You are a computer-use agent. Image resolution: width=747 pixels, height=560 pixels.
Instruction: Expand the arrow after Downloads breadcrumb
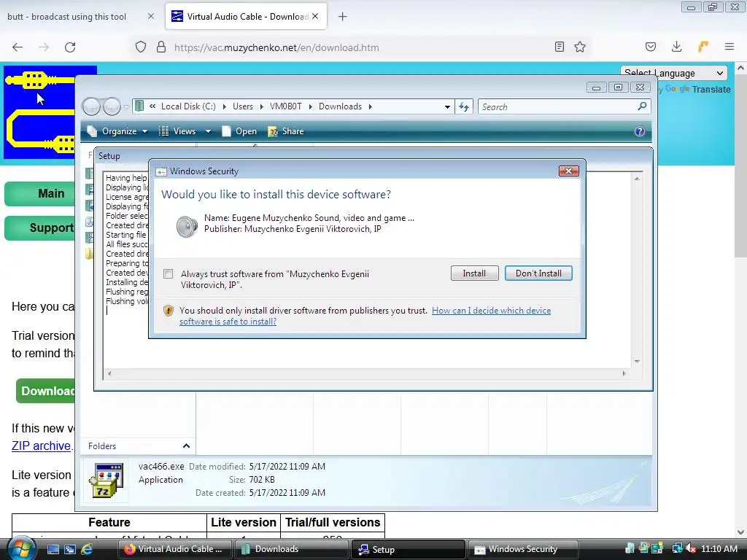370,106
